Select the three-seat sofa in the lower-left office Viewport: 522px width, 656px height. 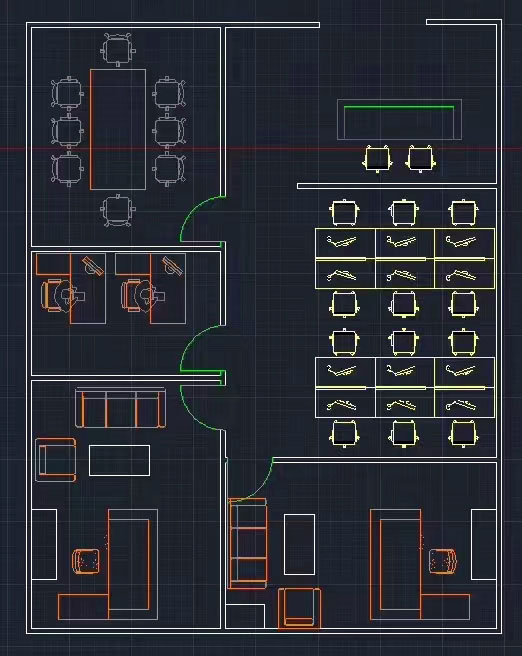(x=120, y=408)
